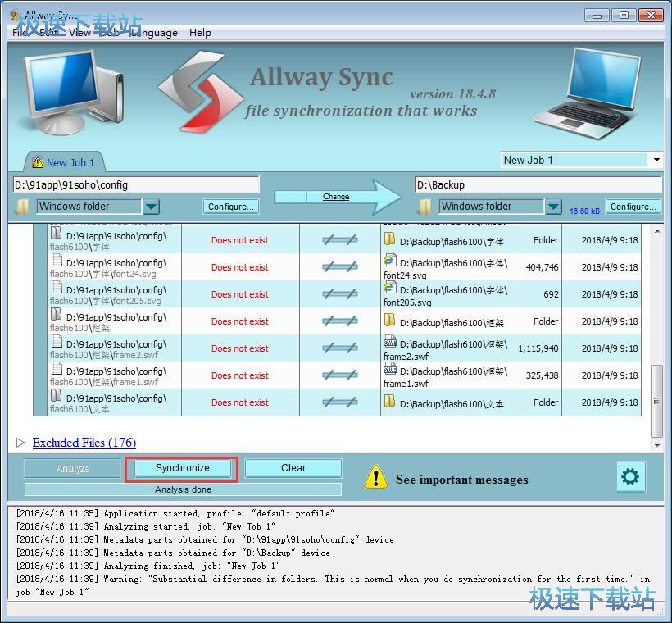Click the IE file icon for Backup font205.svg
The height and width of the screenshot is (623, 672).
pyautogui.click(x=389, y=287)
